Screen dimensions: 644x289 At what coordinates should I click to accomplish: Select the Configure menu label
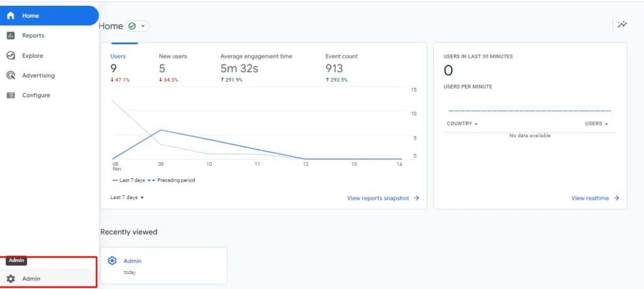pyautogui.click(x=36, y=95)
